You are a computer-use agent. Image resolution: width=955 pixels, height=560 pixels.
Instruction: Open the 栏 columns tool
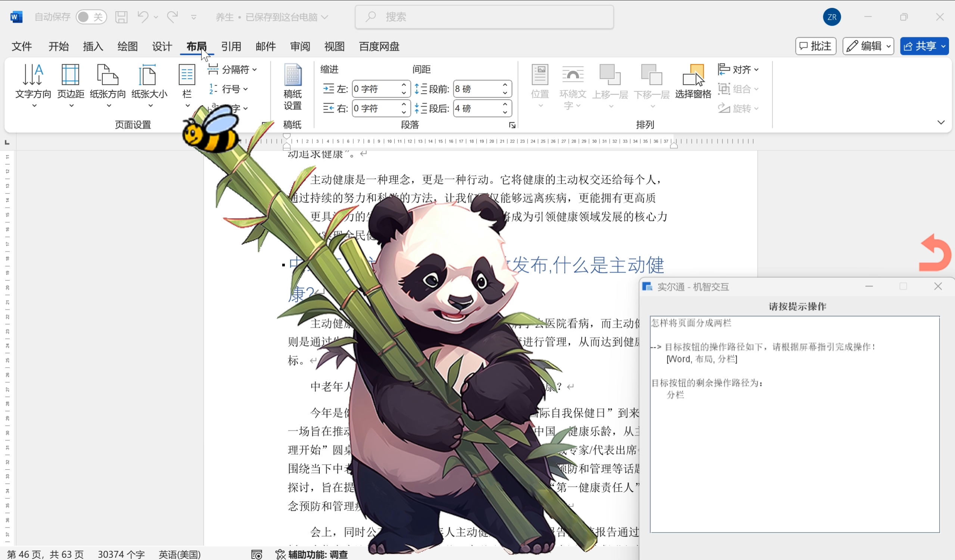click(x=187, y=85)
